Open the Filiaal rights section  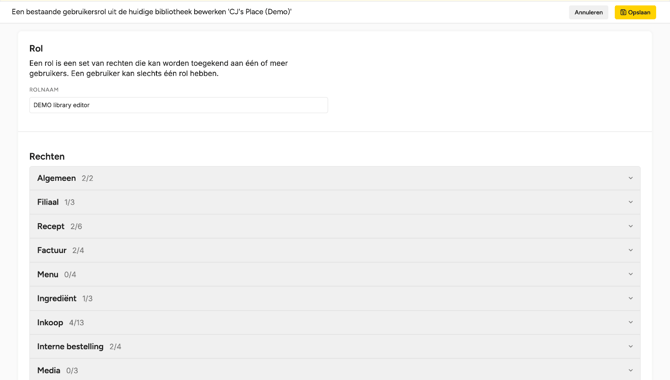point(335,202)
